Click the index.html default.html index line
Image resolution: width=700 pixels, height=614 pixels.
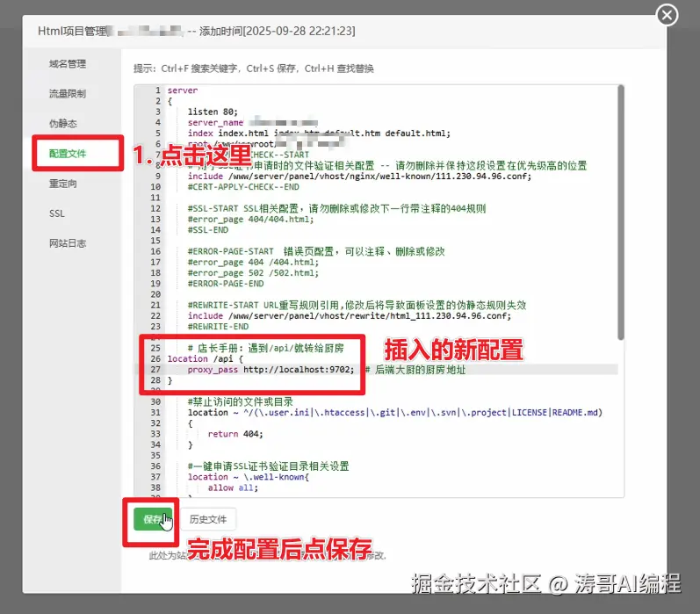319,133
